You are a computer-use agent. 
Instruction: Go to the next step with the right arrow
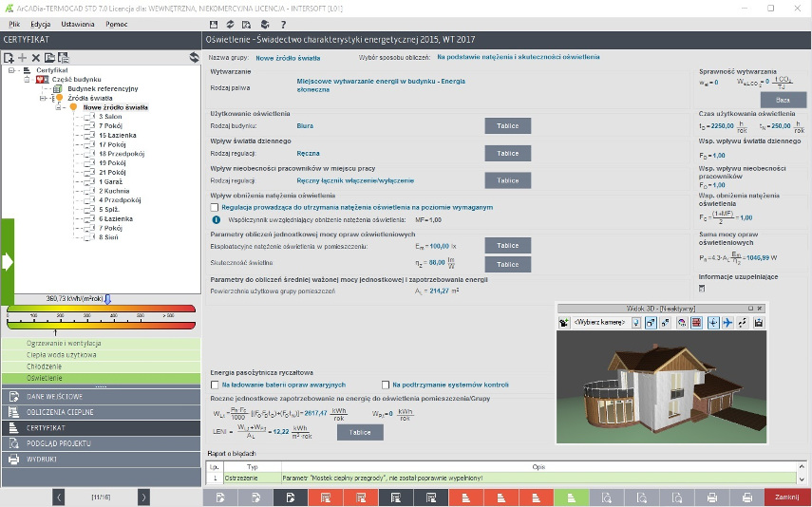coord(143,498)
